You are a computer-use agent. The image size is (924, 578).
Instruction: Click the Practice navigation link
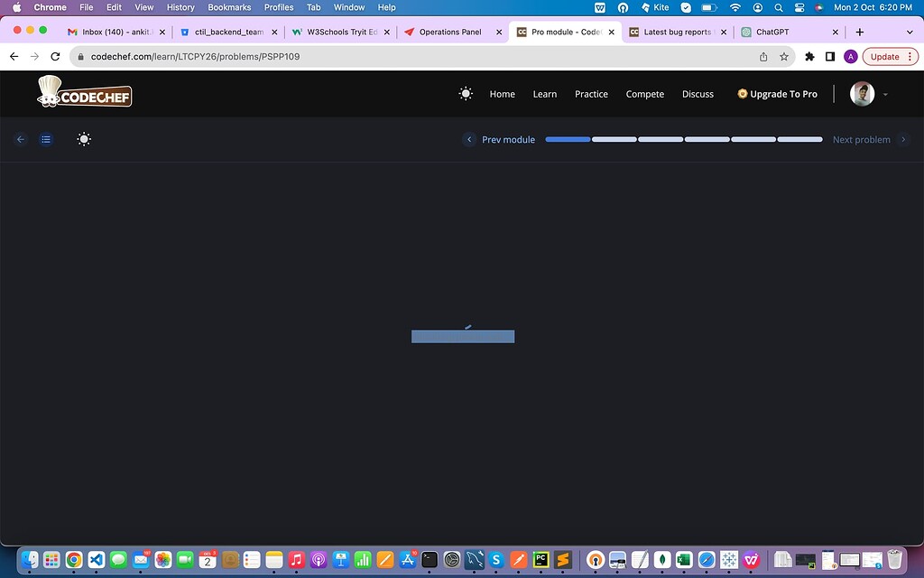tap(591, 93)
